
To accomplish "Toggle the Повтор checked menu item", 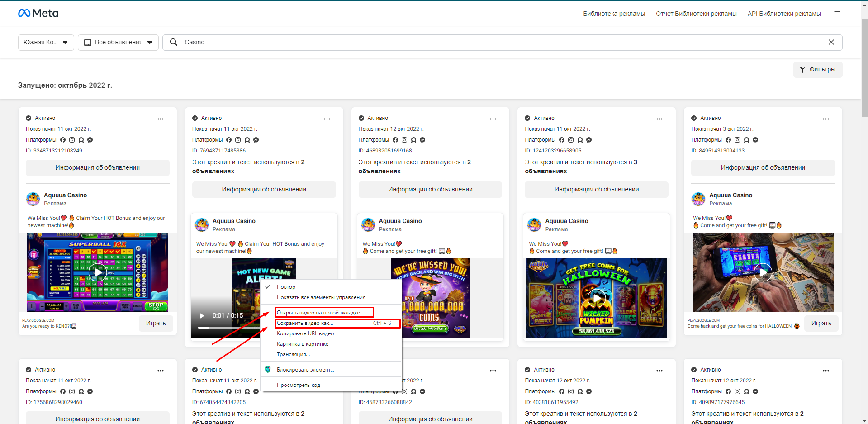I will pyautogui.click(x=332, y=287).
